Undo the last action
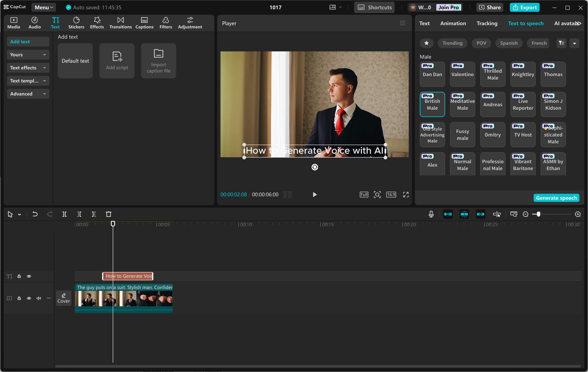This screenshot has width=588, height=372. 35,214
